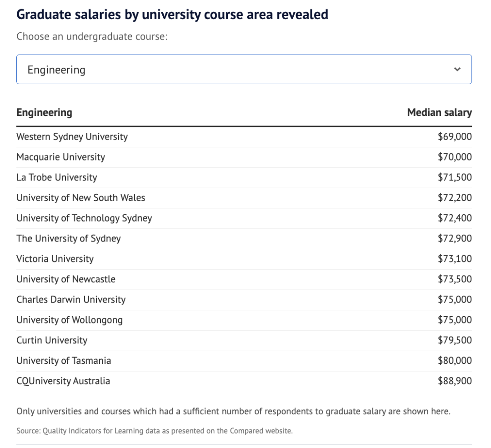This screenshot has height=448, width=491.
Task: Click the $88,900 salary value
Action: pos(455,381)
